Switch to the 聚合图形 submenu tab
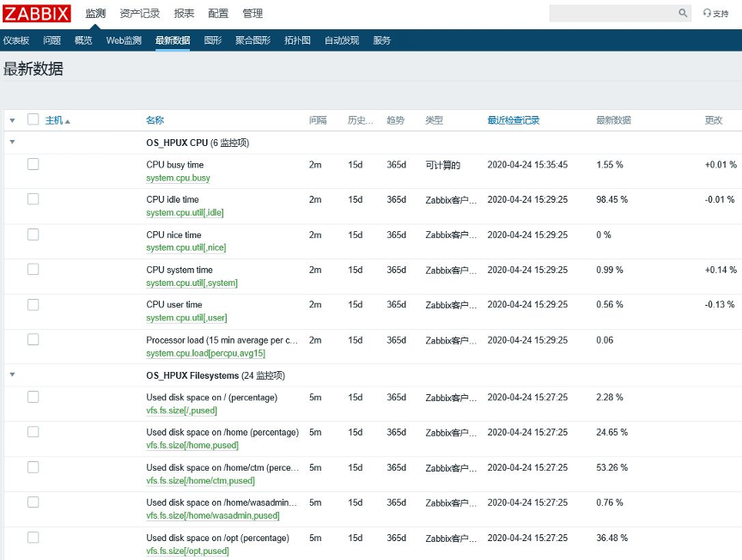 coord(252,40)
